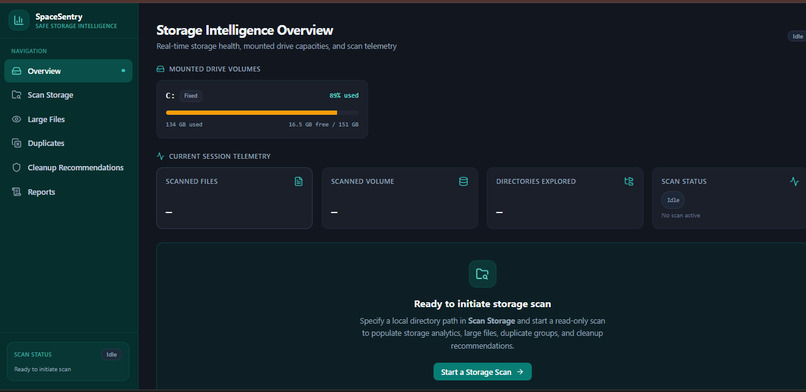The image size is (806, 392).
Task: Click the Duplicates copy icon in sidebar
Action: [x=16, y=143]
